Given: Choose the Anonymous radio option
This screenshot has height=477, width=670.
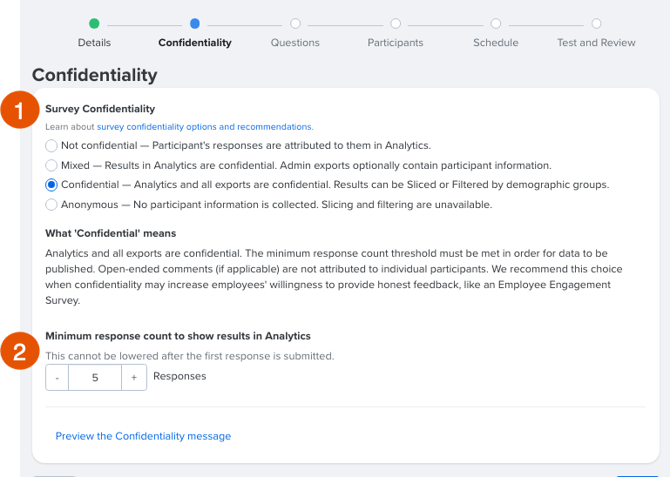Looking at the screenshot, I should point(51,205).
